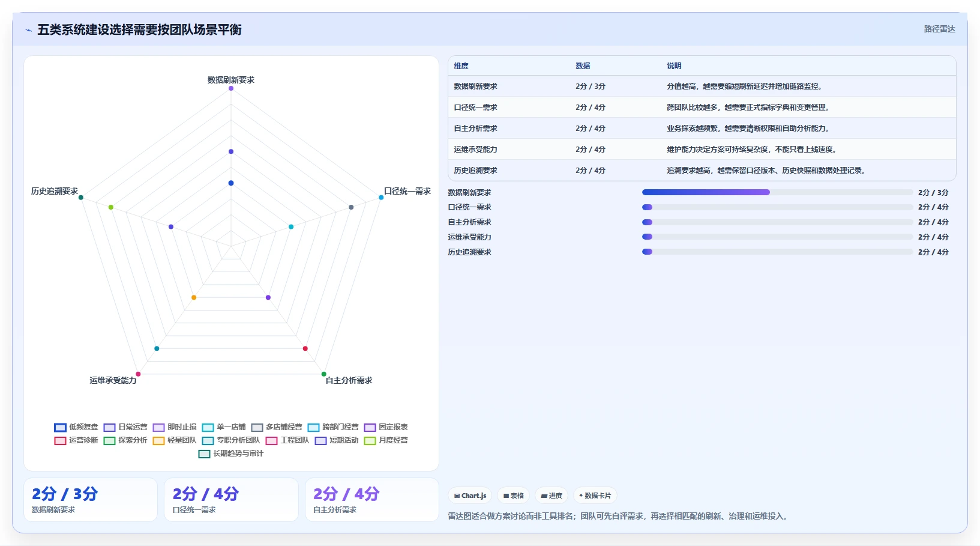Click the dark teal point at 历史追溯要求 vertex
980x546 pixels.
(x=81, y=198)
